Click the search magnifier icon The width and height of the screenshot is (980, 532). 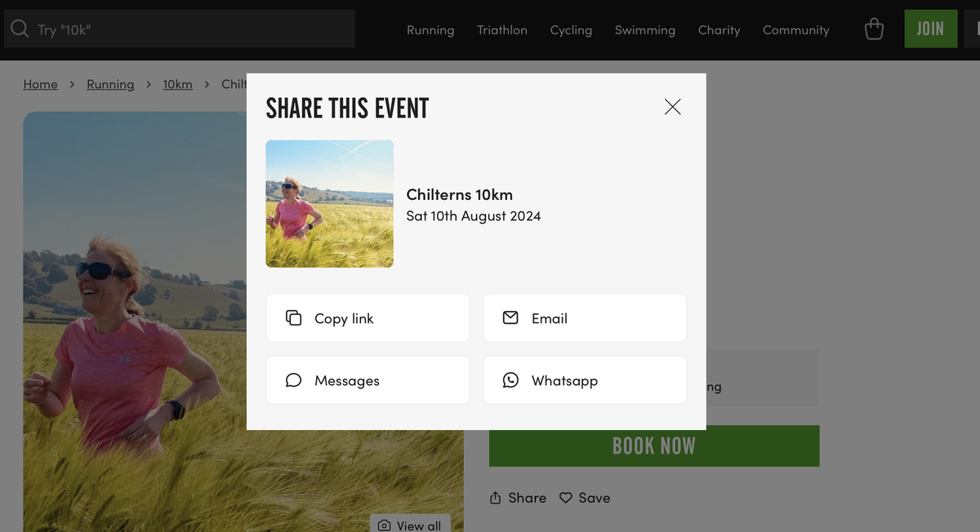pyautogui.click(x=20, y=29)
